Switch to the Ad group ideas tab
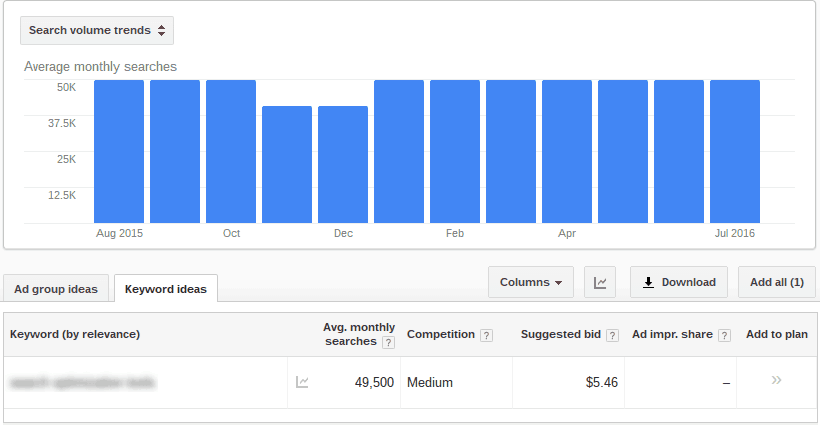The width and height of the screenshot is (820, 425). [x=56, y=289]
